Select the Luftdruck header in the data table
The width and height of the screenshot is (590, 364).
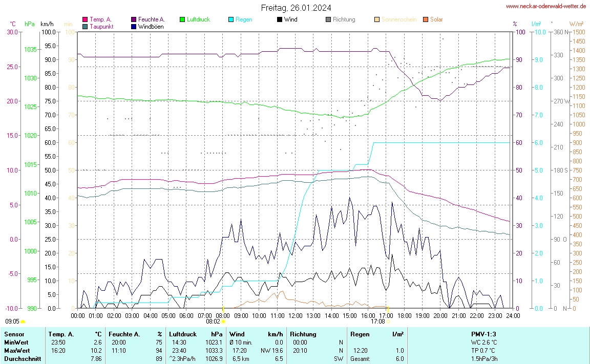[183, 334]
